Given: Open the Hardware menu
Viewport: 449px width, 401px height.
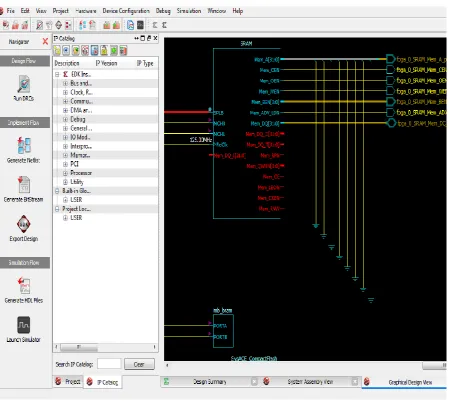Looking at the screenshot, I should (x=86, y=11).
